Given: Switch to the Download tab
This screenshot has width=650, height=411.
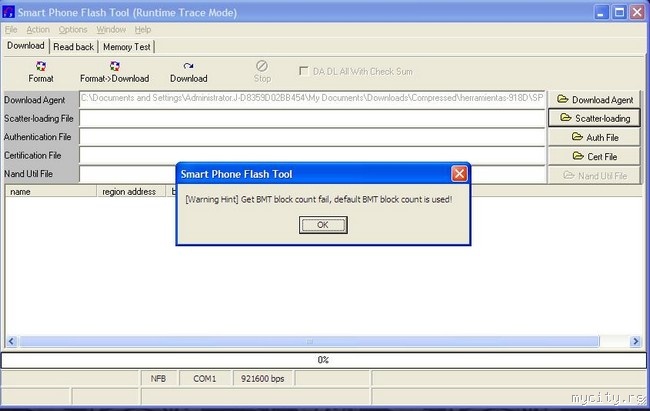Looking at the screenshot, I should coord(26,46).
